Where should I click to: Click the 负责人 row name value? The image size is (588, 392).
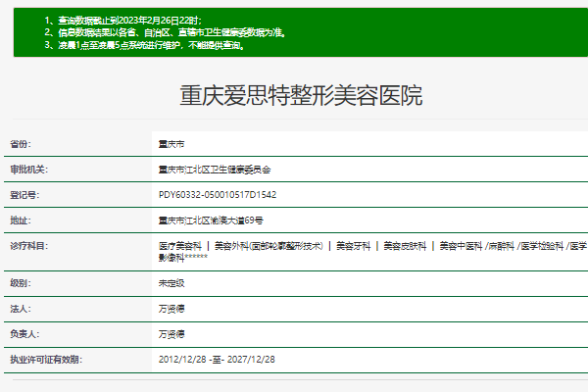point(171,334)
